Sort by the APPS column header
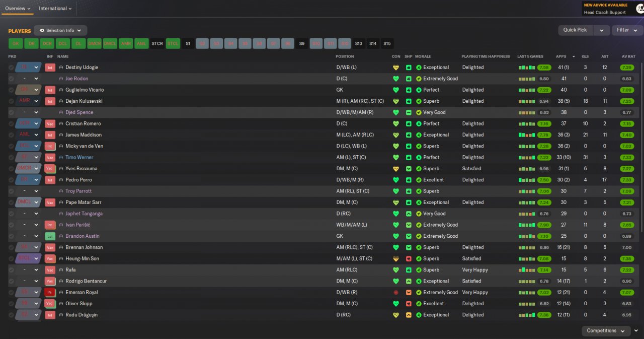The height and width of the screenshot is (339, 644). pyautogui.click(x=561, y=56)
